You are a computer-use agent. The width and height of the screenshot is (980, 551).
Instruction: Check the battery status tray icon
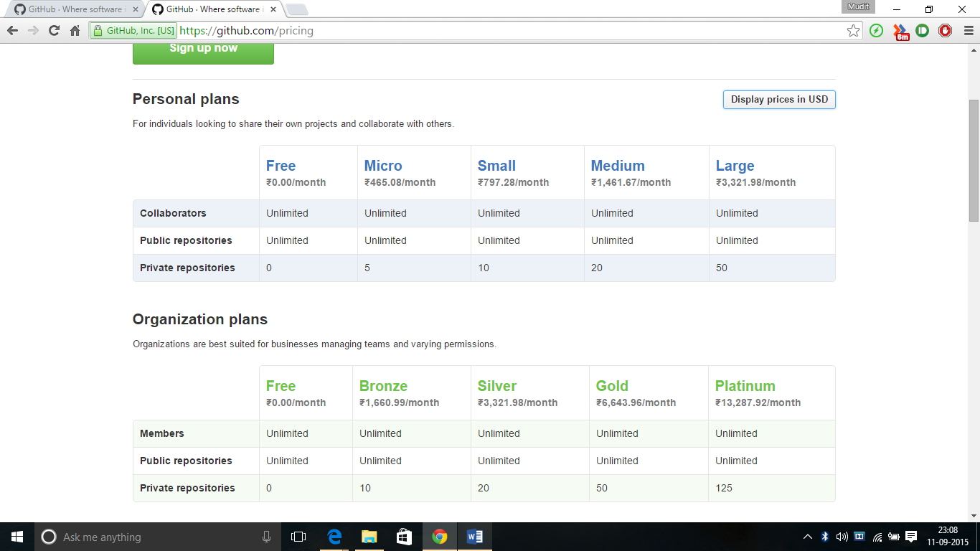[x=894, y=537]
